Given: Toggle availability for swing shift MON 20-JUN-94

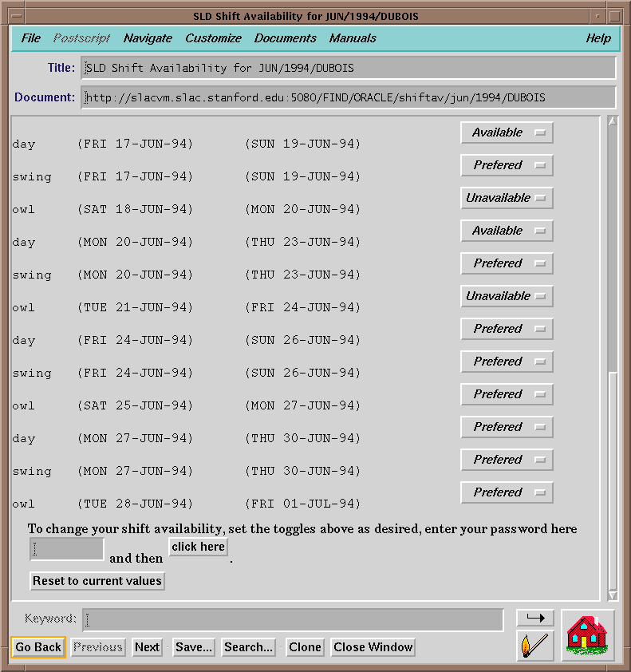Looking at the screenshot, I should (x=507, y=264).
